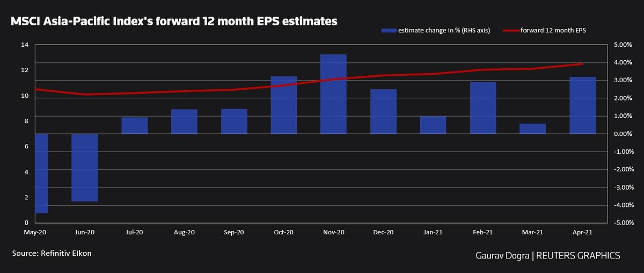
Task: Click the Oct-20 blue bar
Action: (x=284, y=105)
